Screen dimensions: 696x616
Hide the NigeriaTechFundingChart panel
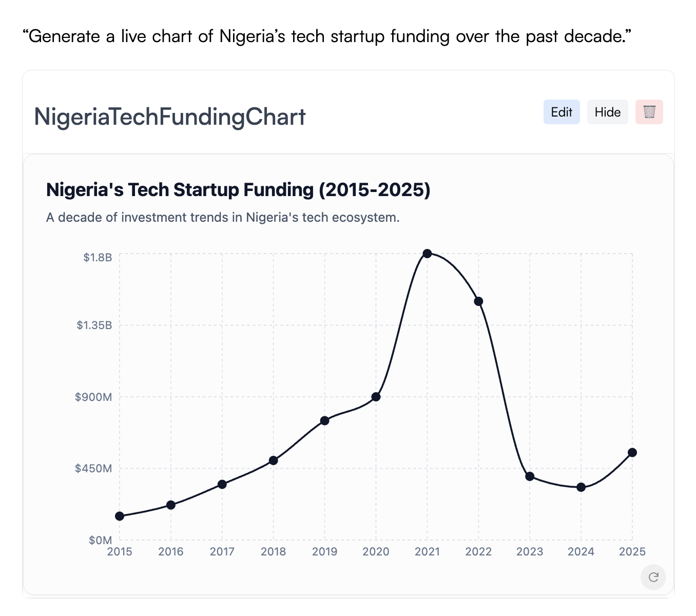pos(607,112)
